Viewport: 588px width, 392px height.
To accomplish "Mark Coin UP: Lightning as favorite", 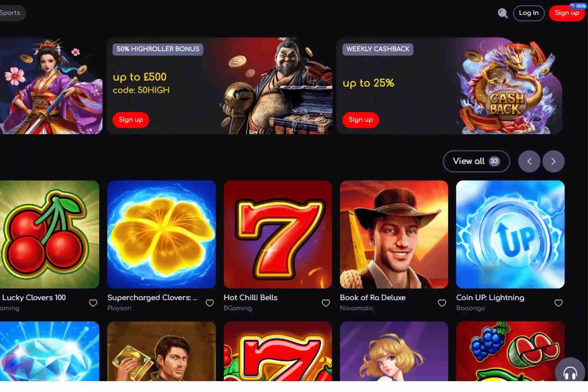I will [x=558, y=303].
